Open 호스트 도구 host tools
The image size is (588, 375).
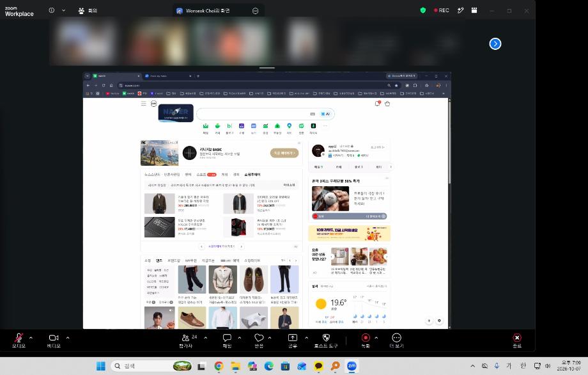point(326,340)
